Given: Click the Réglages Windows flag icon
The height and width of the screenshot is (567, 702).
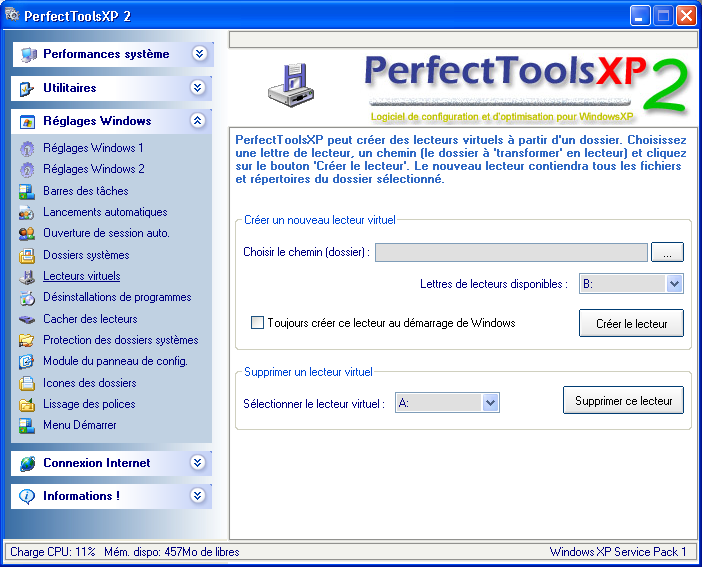Looking at the screenshot, I should (x=27, y=121).
